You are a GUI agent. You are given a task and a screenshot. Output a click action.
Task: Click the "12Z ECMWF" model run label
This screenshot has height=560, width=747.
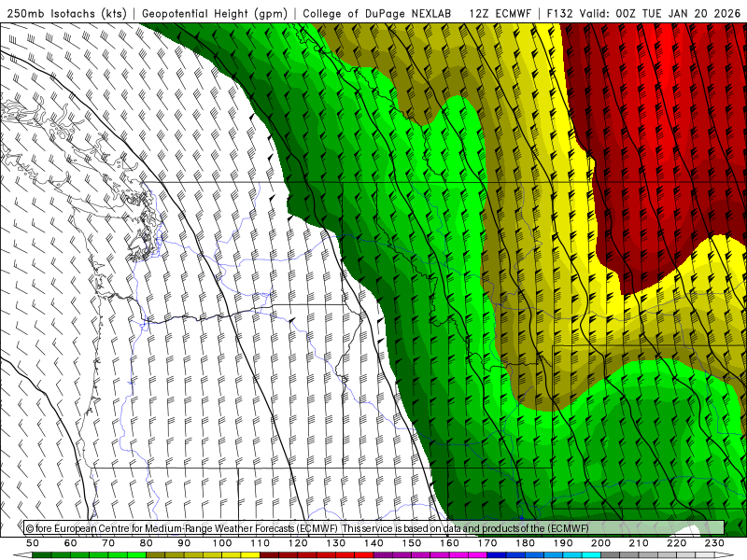coord(500,13)
